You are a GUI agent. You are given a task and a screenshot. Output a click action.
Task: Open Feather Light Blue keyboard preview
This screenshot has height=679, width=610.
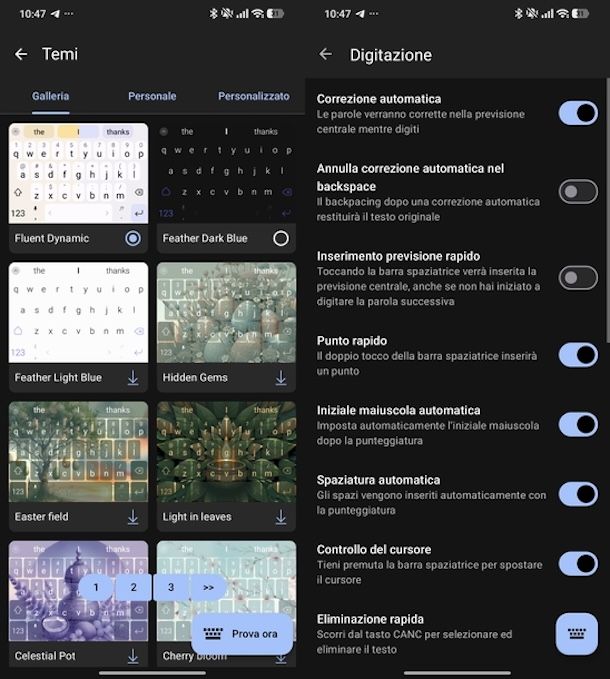78,313
